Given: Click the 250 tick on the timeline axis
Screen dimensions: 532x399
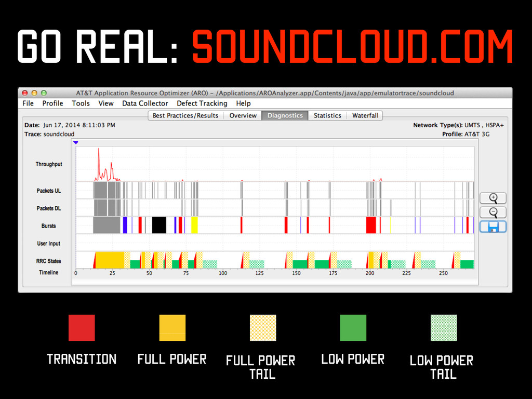Looking at the screenshot, I should tap(444, 273).
